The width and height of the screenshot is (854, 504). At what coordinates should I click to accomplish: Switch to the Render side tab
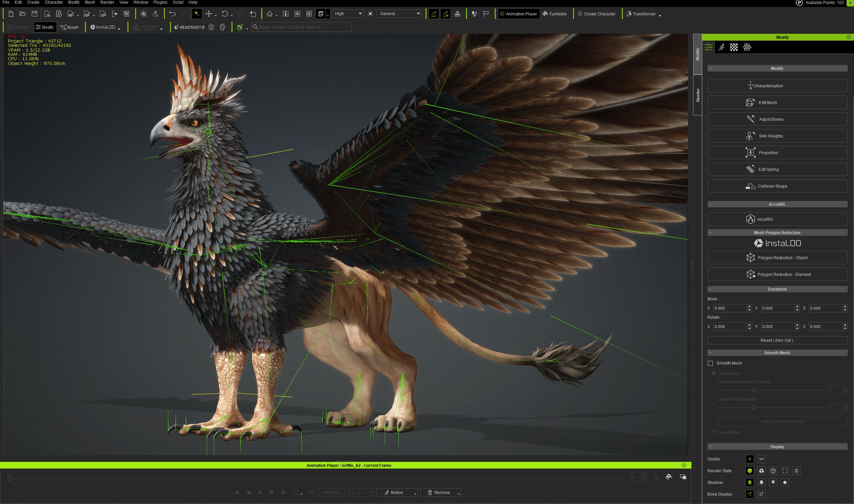pyautogui.click(x=697, y=95)
